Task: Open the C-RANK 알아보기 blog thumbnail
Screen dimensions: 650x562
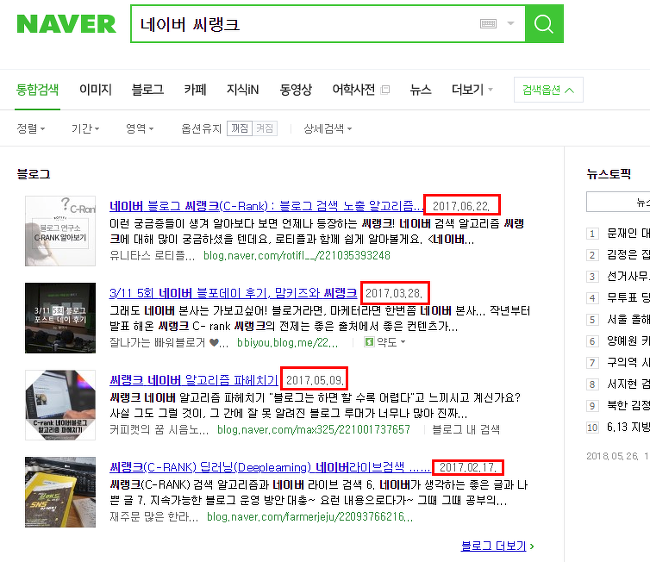Action: pos(61,231)
